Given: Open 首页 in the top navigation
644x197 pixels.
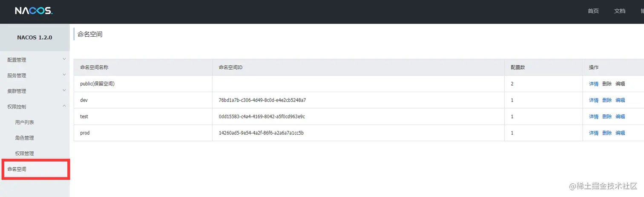Looking at the screenshot, I should click(593, 11).
